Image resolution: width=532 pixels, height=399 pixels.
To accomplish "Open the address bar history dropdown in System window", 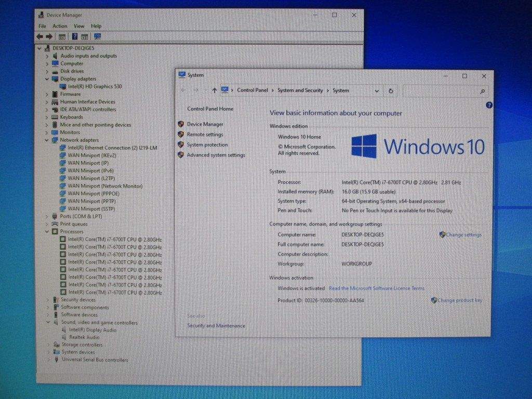I will coord(377,91).
